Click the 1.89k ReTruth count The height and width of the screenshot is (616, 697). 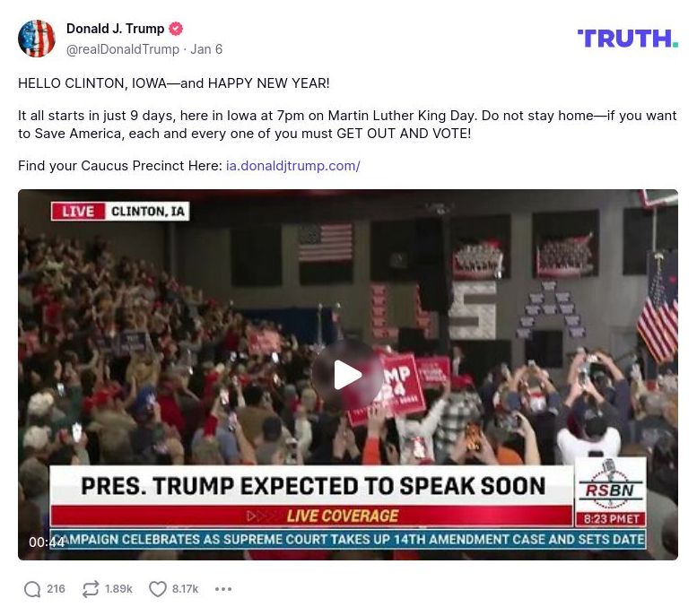tap(118, 589)
